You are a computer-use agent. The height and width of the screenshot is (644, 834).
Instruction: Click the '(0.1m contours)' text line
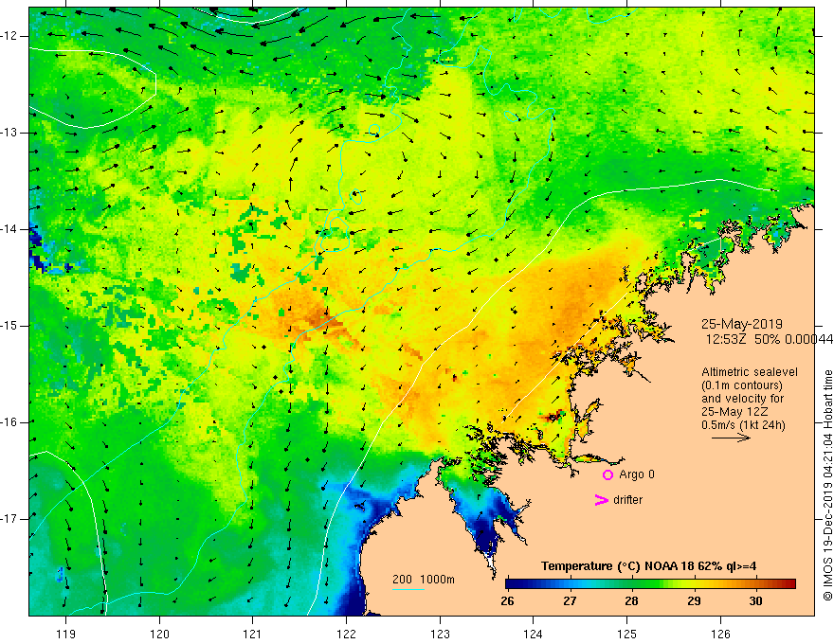point(741,385)
